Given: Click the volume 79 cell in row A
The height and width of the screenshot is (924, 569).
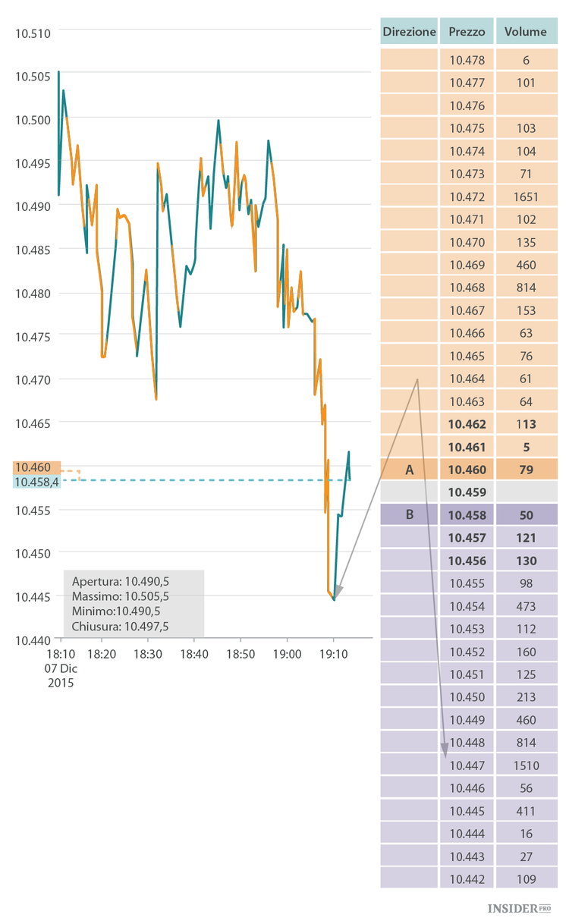Looking at the screenshot, I should tap(527, 470).
